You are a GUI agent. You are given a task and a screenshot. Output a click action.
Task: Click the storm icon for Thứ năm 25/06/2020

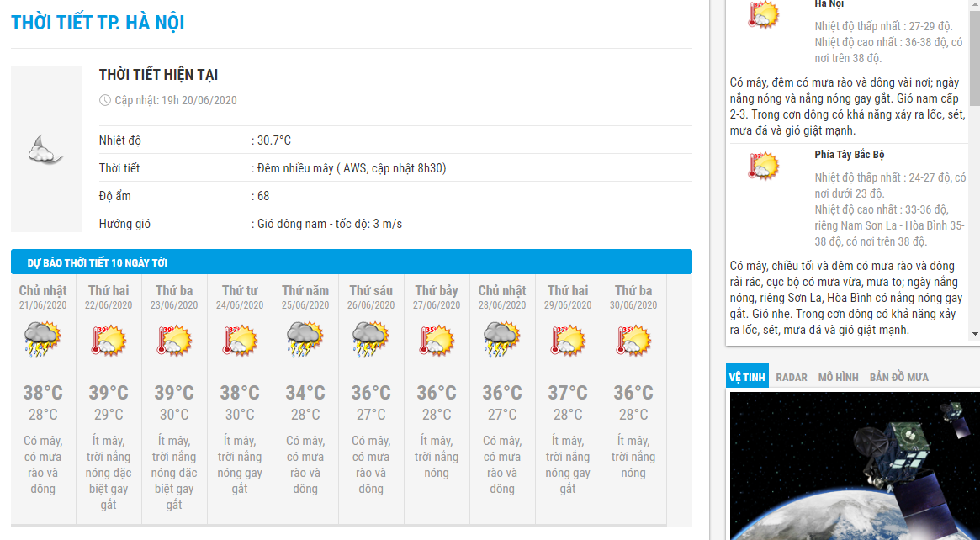[x=305, y=341]
